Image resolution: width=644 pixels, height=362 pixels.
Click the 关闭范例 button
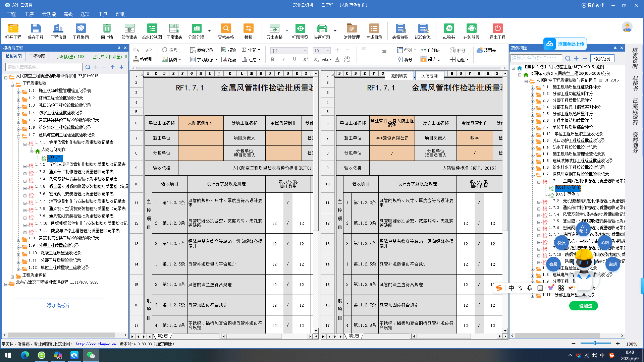[429, 76]
